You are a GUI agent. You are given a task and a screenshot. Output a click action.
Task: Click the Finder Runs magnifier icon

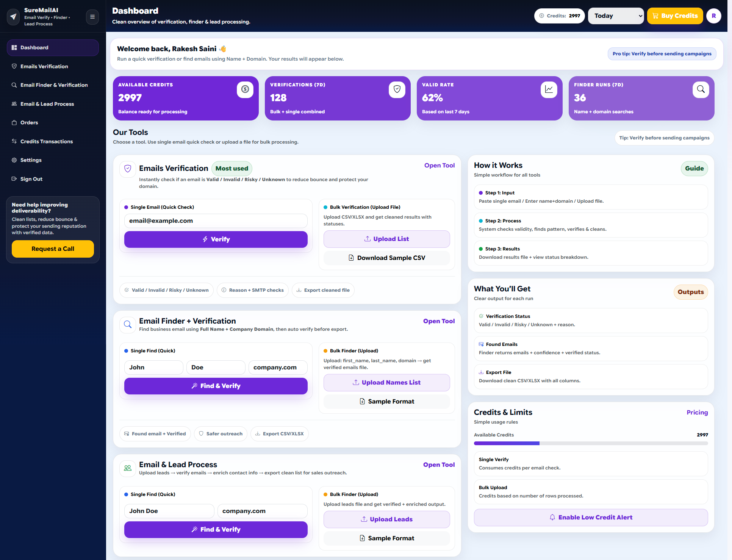[x=701, y=89]
